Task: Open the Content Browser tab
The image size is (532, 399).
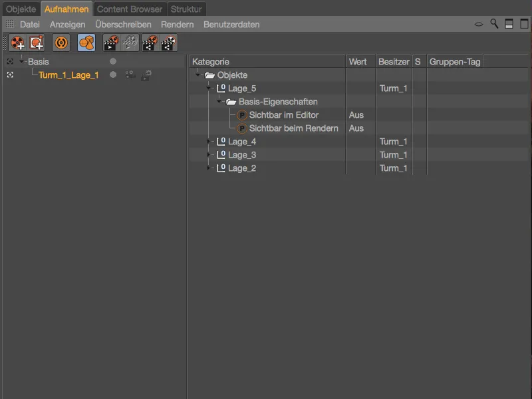Action: point(130,9)
